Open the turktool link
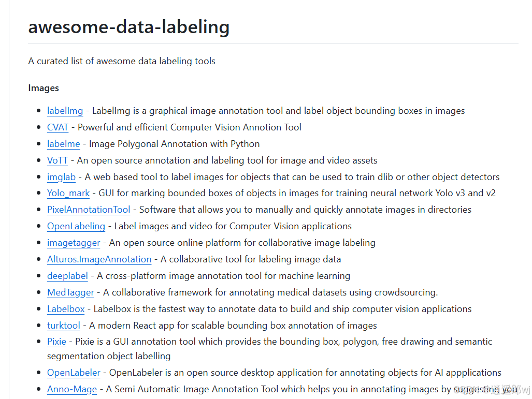The width and height of the screenshot is (532, 399). (63, 326)
